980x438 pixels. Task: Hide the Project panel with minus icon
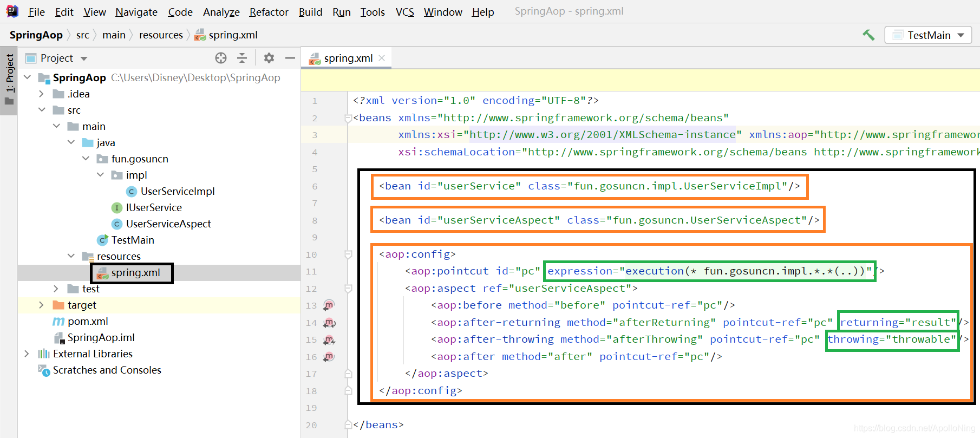pyautogui.click(x=290, y=58)
